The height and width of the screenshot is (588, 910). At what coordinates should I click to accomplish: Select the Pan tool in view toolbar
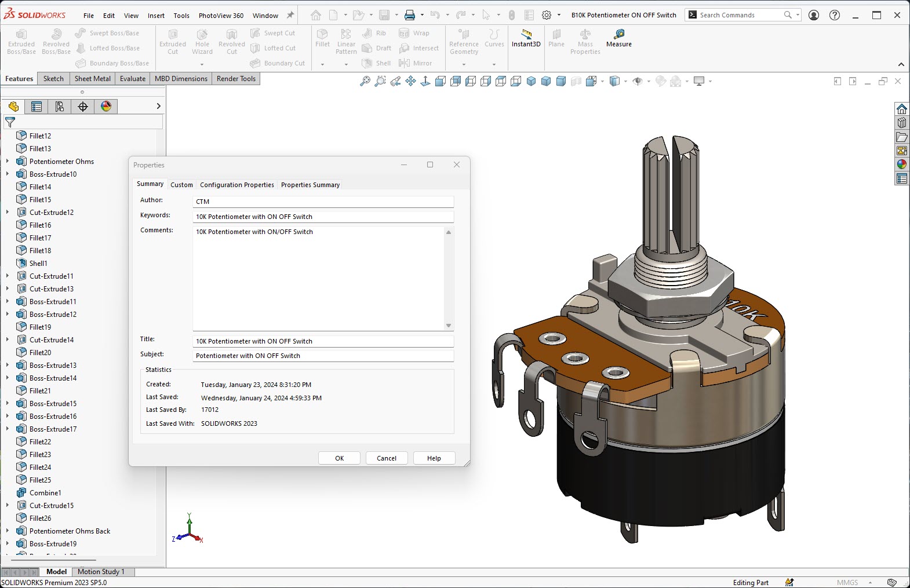410,82
